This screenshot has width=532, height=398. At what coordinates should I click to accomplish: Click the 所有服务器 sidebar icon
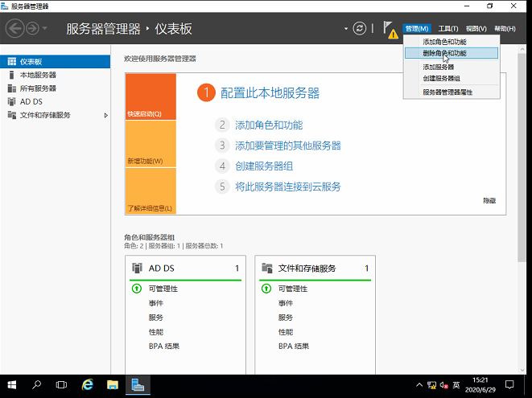12,88
